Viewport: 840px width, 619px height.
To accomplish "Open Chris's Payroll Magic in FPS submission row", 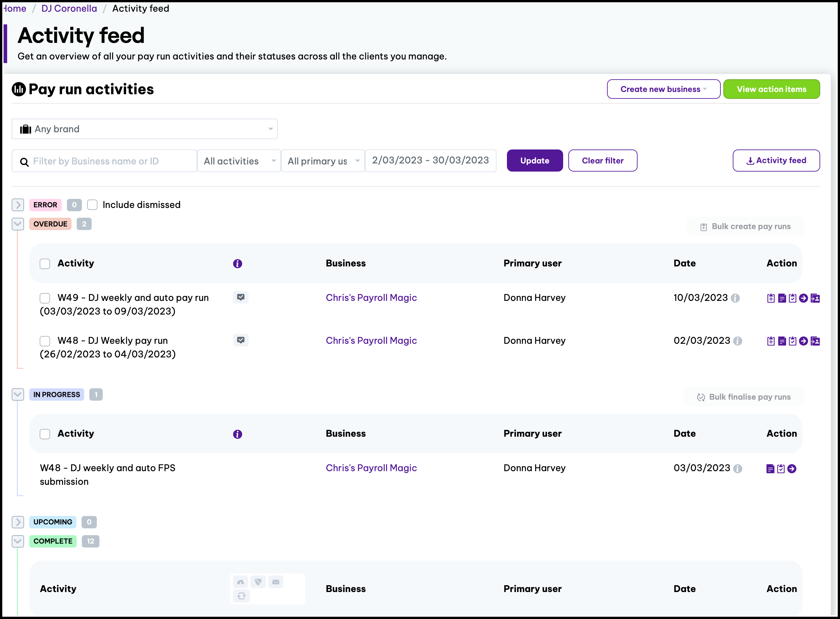I will click(371, 468).
